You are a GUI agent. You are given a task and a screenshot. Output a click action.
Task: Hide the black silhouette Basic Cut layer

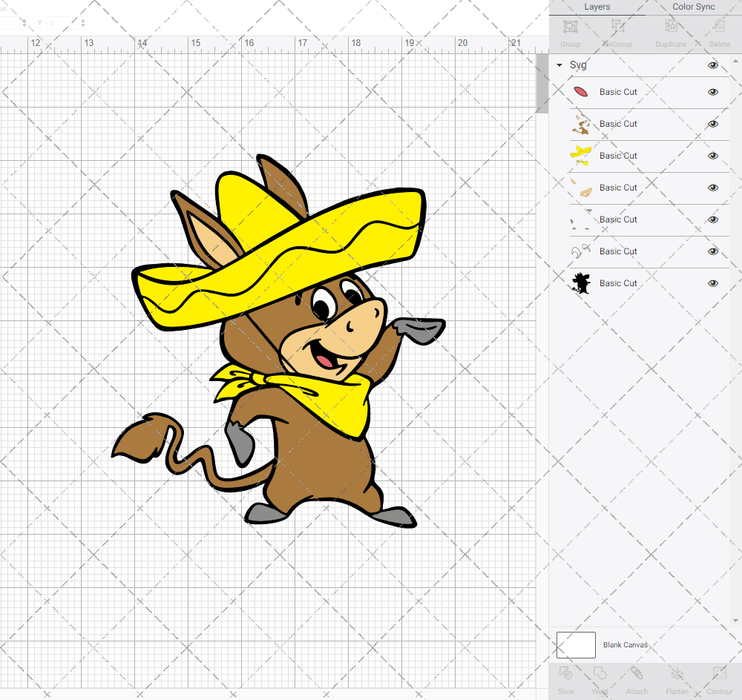click(712, 283)
